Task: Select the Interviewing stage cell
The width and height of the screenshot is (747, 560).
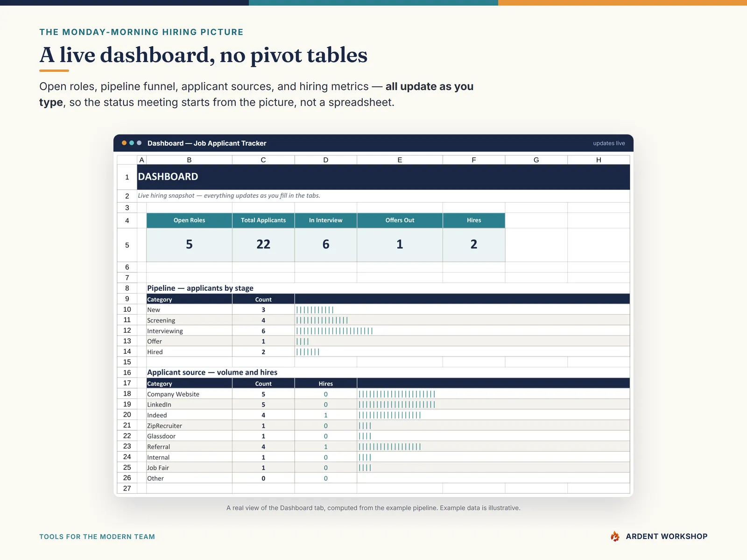Action: tap(189, 331)
